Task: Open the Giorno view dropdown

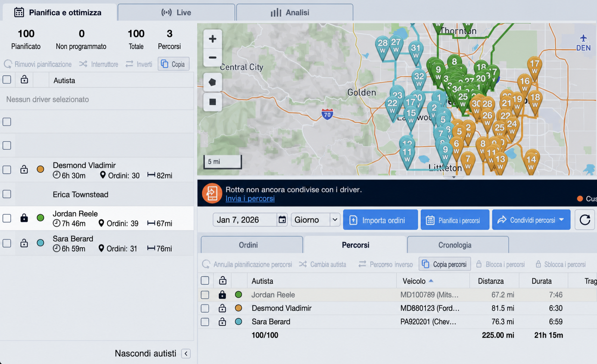Action: point(315,220)
